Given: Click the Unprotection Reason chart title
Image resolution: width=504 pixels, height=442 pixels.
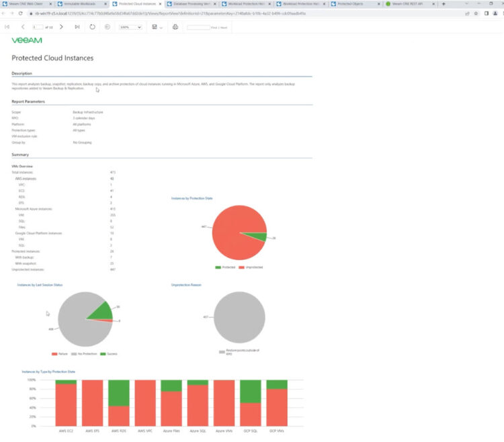Looking at the screenshot, I should (x=186, y=285).
